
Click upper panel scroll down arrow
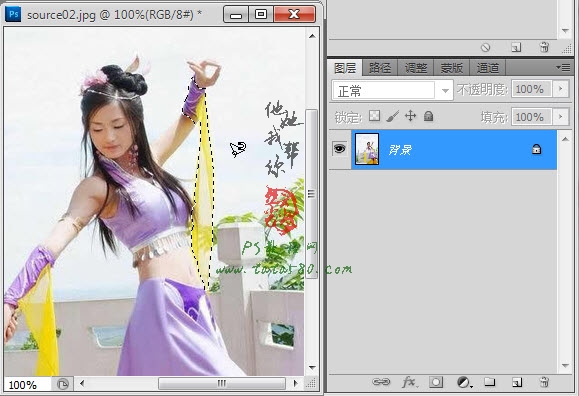(x=565, y=31)
